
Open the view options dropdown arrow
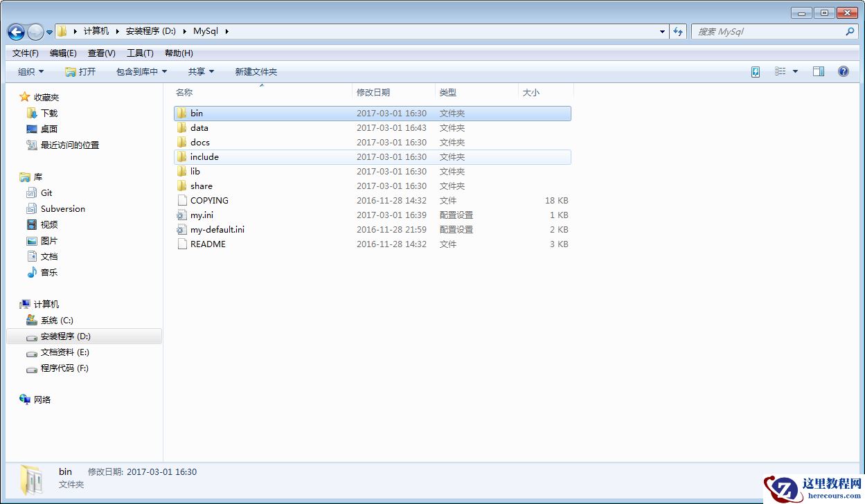tap(795, 71)
